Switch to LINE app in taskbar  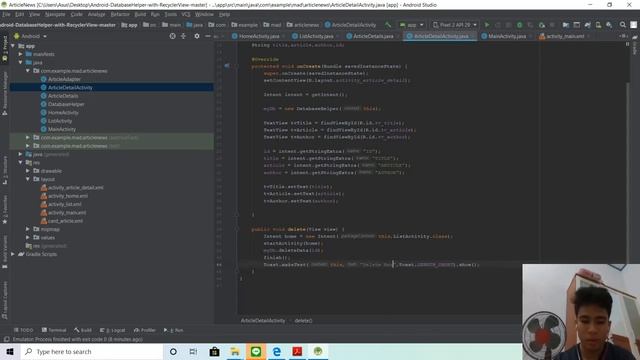256,351
